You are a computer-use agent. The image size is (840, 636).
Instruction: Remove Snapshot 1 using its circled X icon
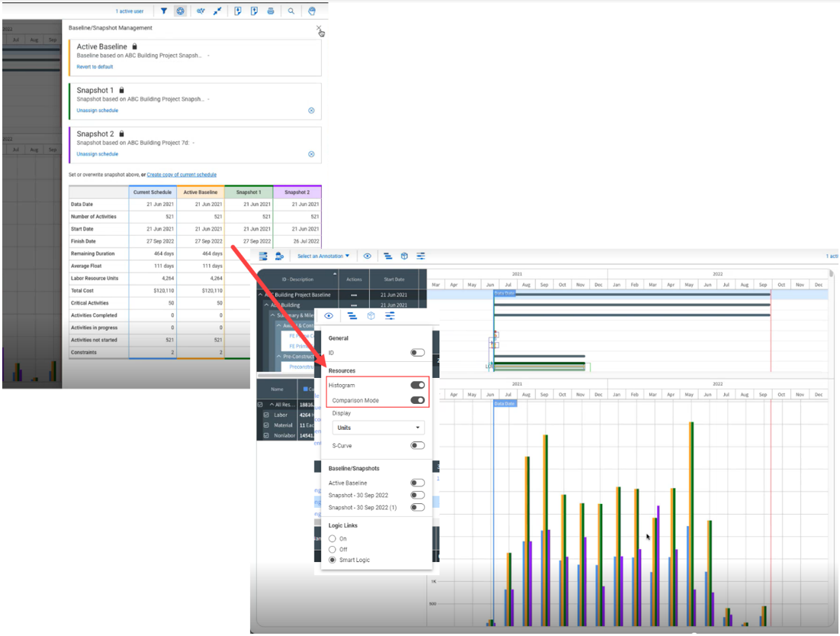coord(311,111)
